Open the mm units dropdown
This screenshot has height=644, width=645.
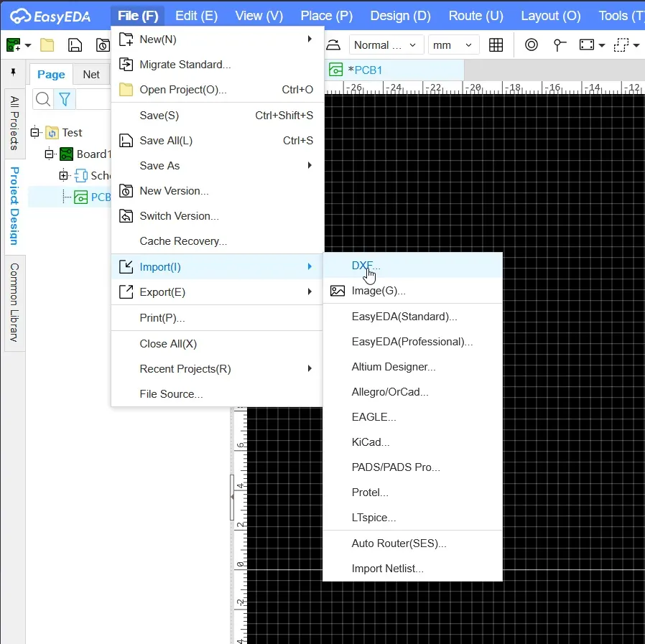pos(453,45)
